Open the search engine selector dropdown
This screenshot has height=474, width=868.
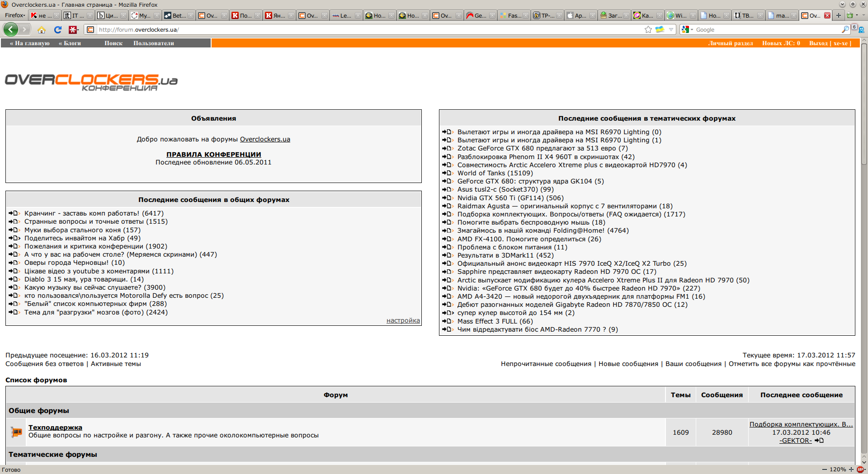click(x=687, y=30)
